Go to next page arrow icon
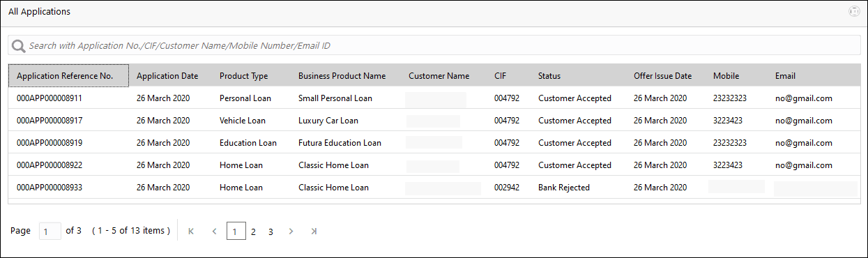 pos(291,231)
